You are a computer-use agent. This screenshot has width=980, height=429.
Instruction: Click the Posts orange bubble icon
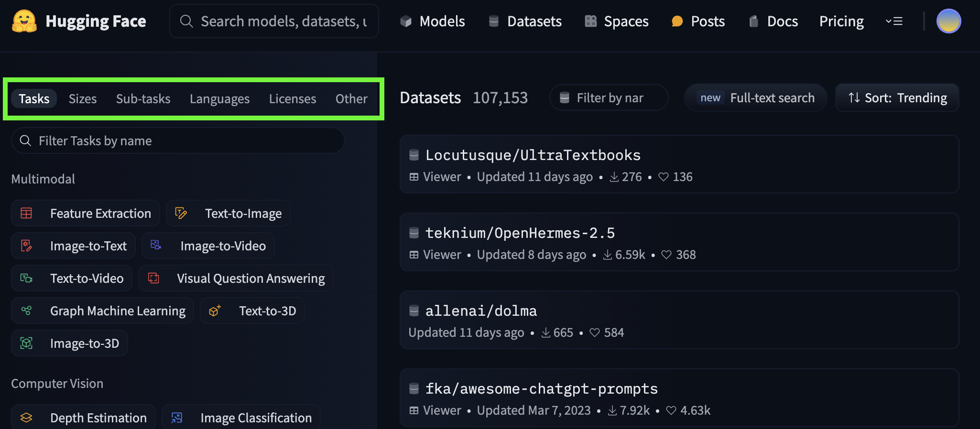point(677,21)
